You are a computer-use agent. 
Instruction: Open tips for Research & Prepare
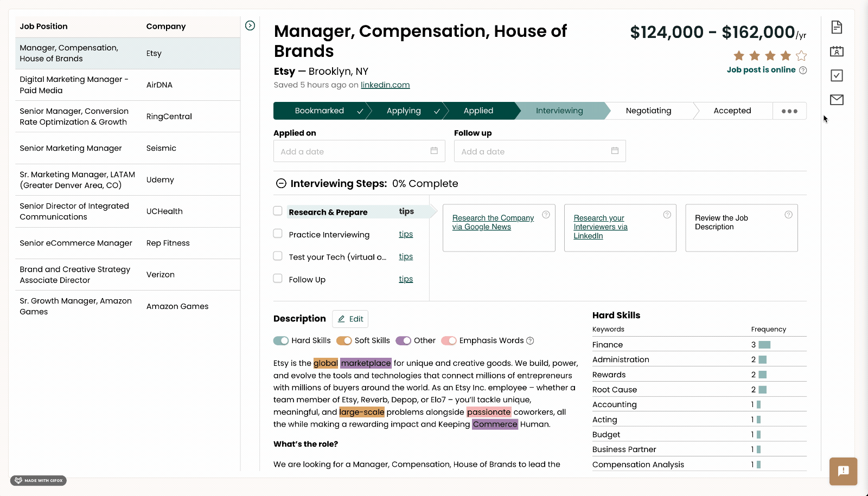click(x=406, y=211)
